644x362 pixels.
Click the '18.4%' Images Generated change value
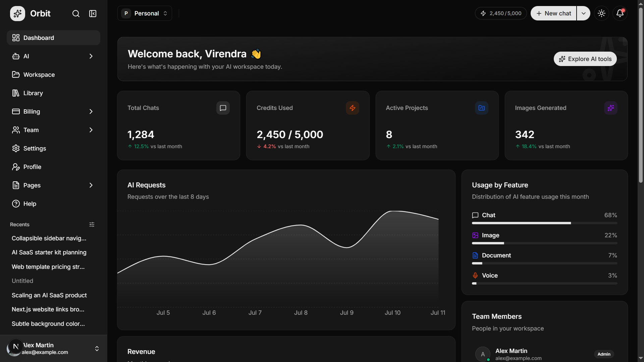point(529,146)
